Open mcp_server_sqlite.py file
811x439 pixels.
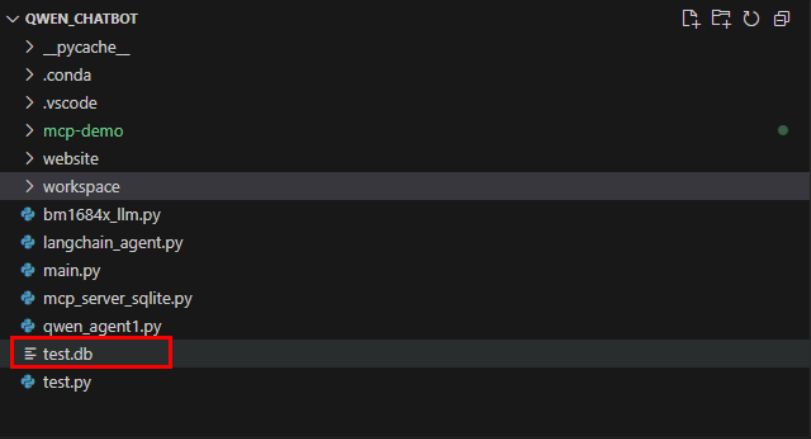click(117, 298)
